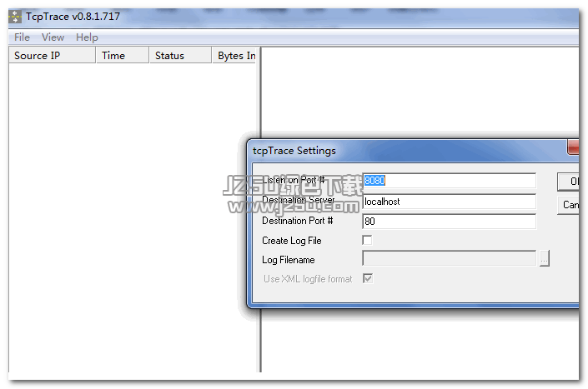Click the Log Filename label
This screenshot has height=389, width=588.
(x=289, y=260)
